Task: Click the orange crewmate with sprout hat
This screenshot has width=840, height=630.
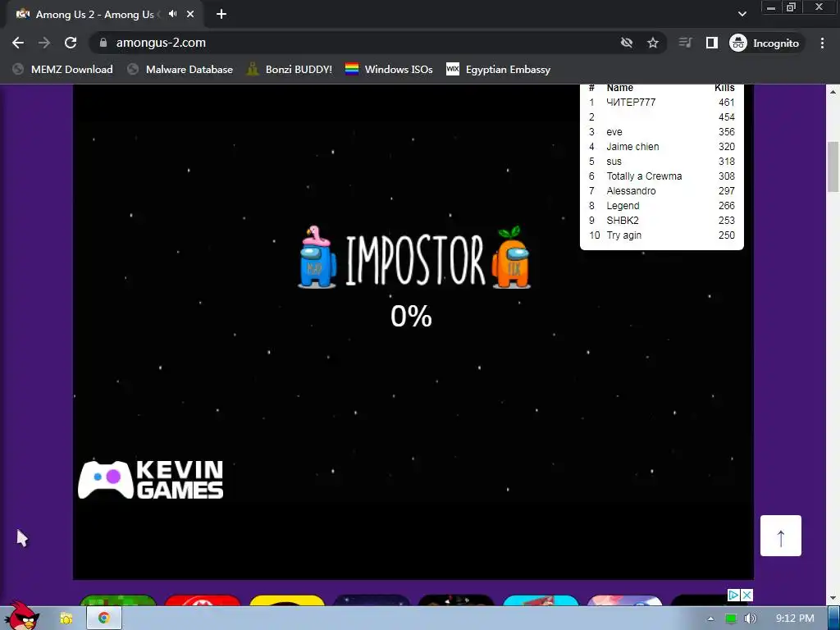Action: tap(511, 258)
